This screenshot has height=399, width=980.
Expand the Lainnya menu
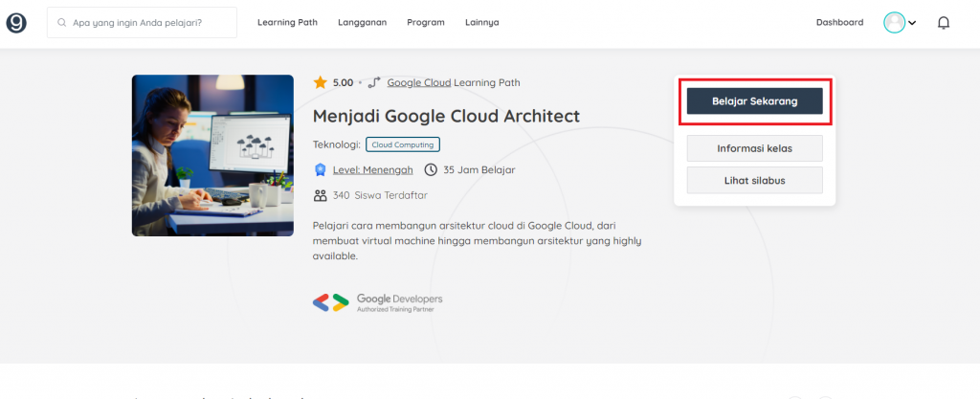[x=481, y=22]
